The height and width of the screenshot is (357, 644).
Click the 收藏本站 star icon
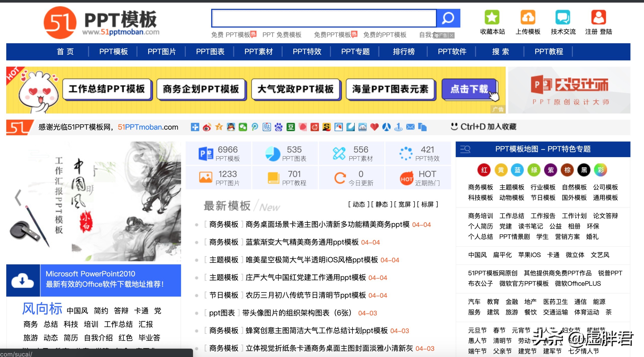(x=492, y=17)
